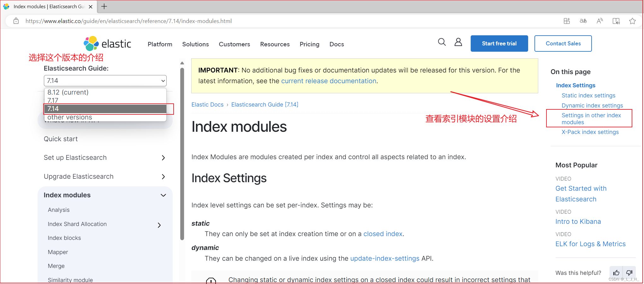Viewport: 644px width, 284px height.
Task: Open Analysis in sidebar
Action: pos(59,210)
